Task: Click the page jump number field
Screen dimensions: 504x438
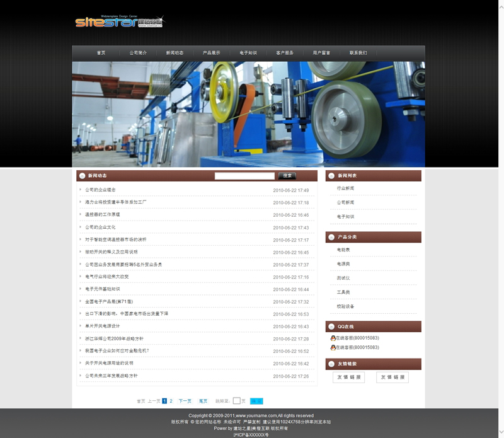Action: pyautogui.click(x=236, y=401)
